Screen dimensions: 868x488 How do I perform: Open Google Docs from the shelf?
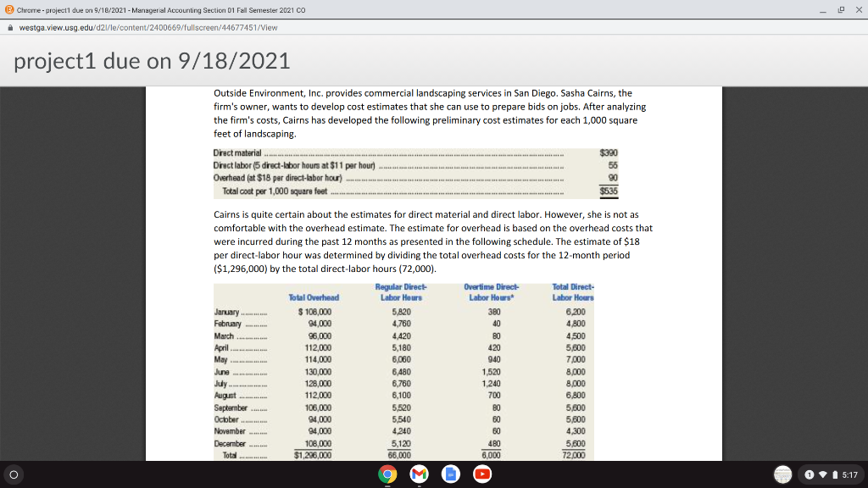449,474
